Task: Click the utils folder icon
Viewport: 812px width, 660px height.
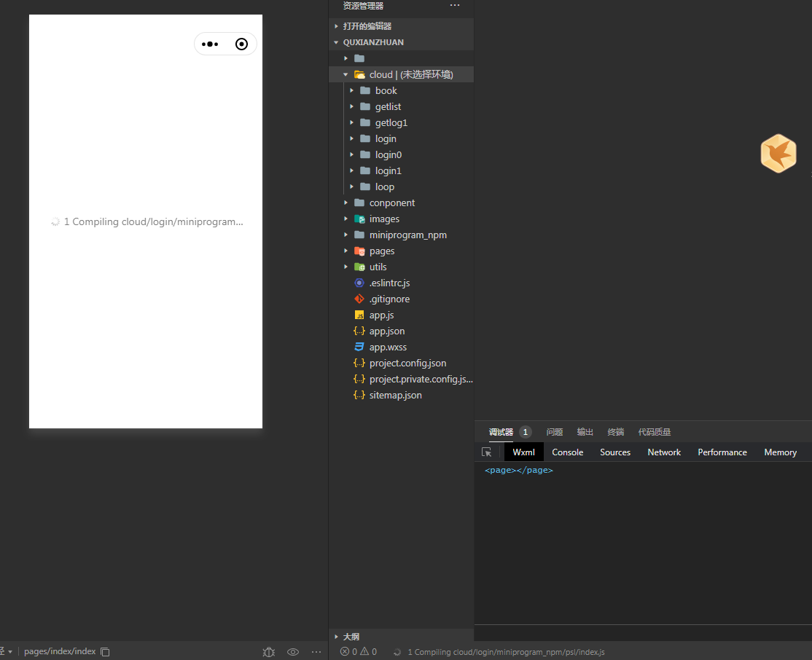Action: 359,267
